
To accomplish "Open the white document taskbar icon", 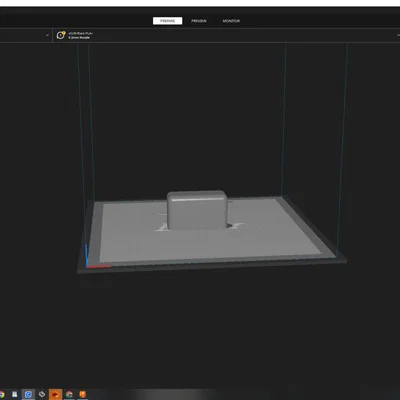I will click(14, 395).
